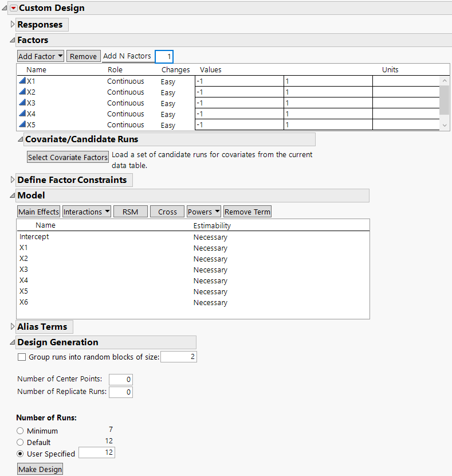Click the red triangle Custom Design menu icon
The image size is (452, 476).
14,8
